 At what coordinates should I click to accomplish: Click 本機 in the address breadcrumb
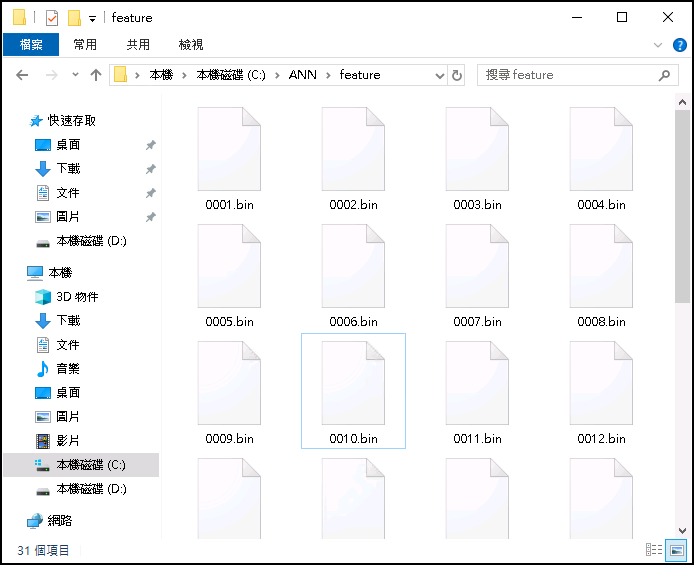click(161, 75)
